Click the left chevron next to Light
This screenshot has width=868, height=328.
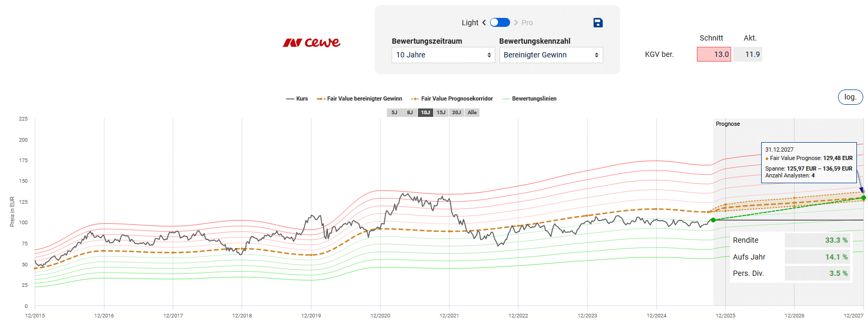point(484,23)
